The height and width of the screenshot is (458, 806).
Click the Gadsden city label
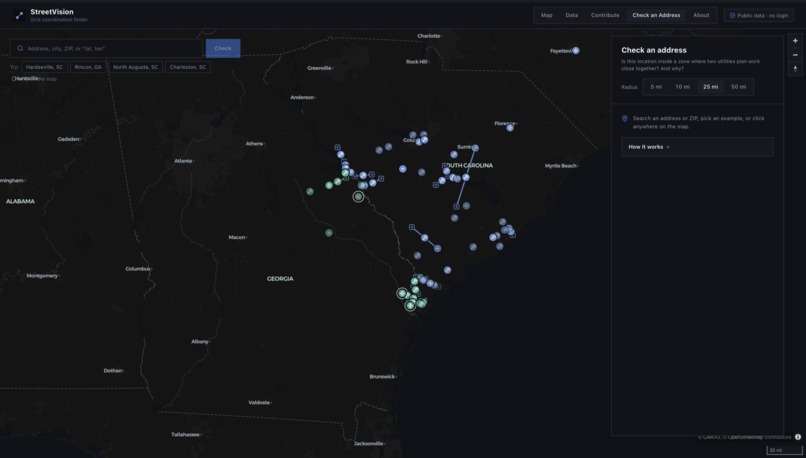pyautogui.click(x=68, y=139)
